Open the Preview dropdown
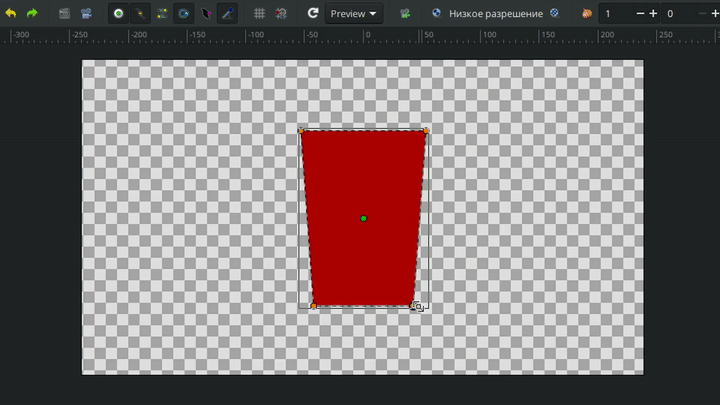 (355, 14)
